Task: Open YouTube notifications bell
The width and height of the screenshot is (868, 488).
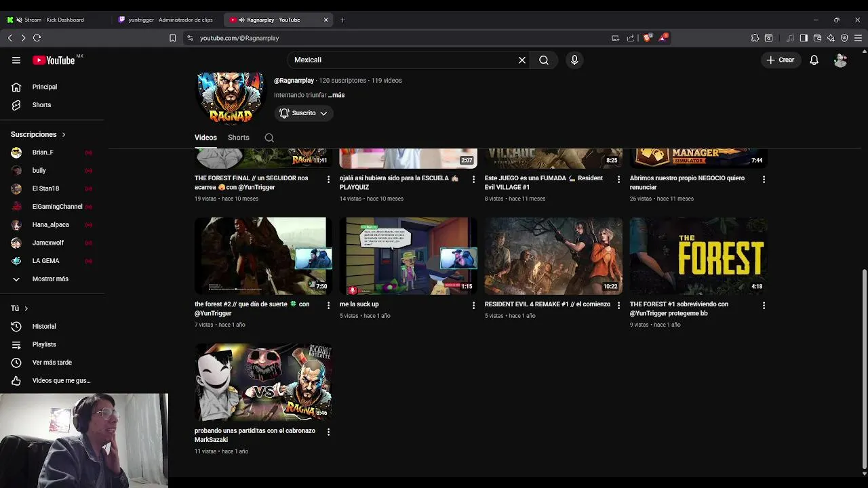Action: 814,60
